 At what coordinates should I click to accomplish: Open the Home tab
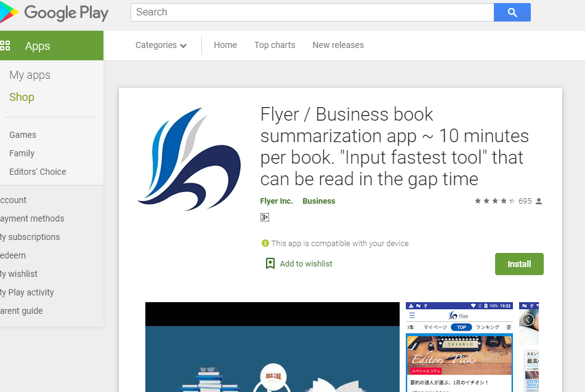[x=225, y=45]
